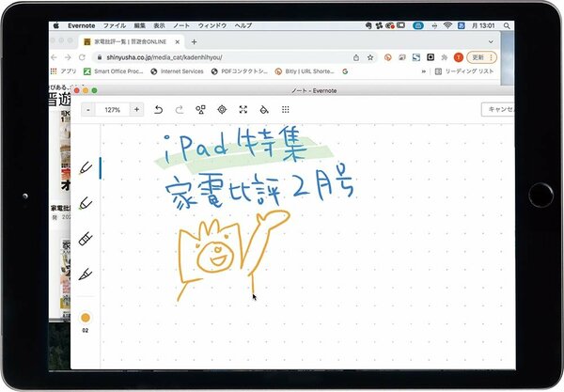Open the Smart Office Proc... bookmark
Viewport: 564px width, 392px height.
click(114, 71)
